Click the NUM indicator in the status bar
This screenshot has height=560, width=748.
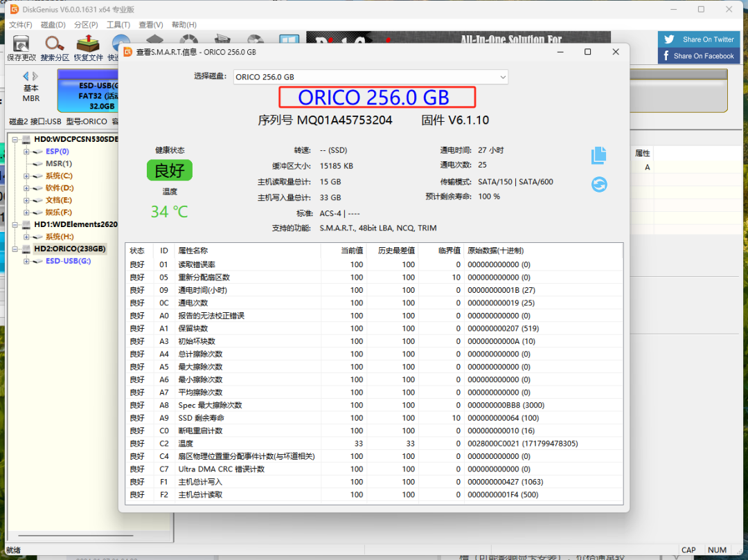(x=717, y=550)
